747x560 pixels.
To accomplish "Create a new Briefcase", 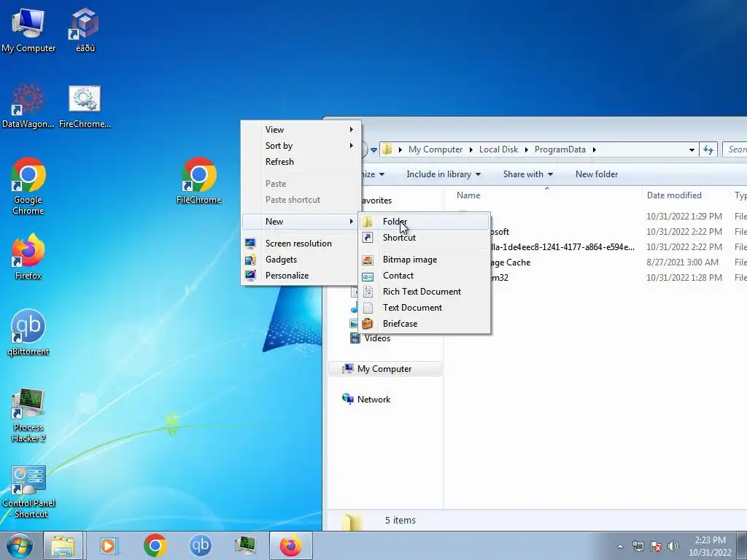I will pos(424,324).
